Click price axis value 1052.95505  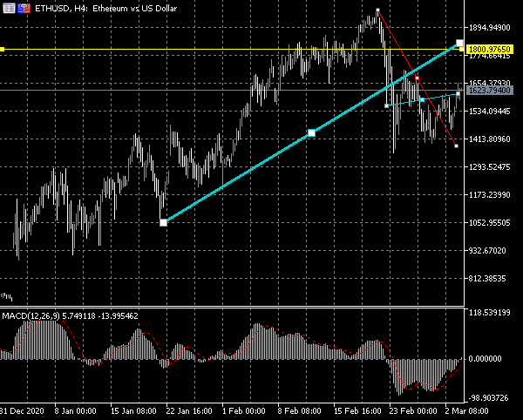coord(489,223)
